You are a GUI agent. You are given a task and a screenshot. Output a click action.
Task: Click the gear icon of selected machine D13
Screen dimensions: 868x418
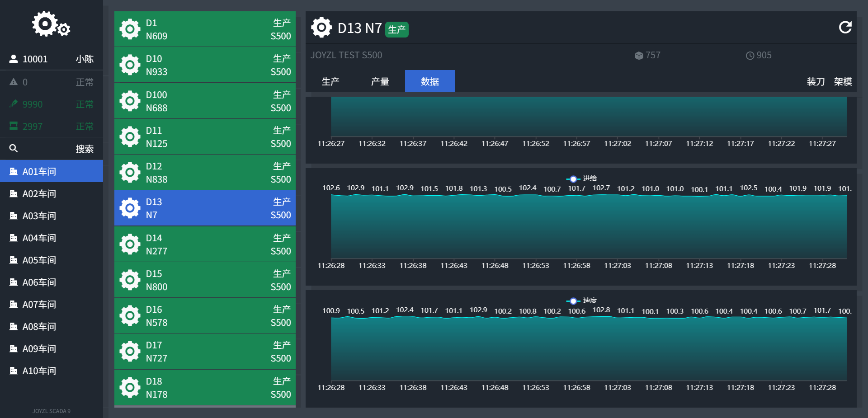point(130,208)
